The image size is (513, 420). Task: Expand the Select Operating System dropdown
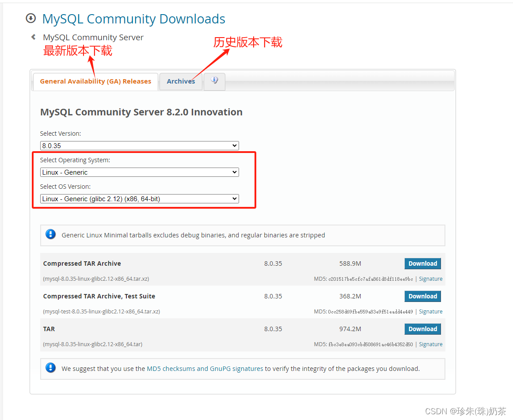pyautogui.click(x=139, y=172)
